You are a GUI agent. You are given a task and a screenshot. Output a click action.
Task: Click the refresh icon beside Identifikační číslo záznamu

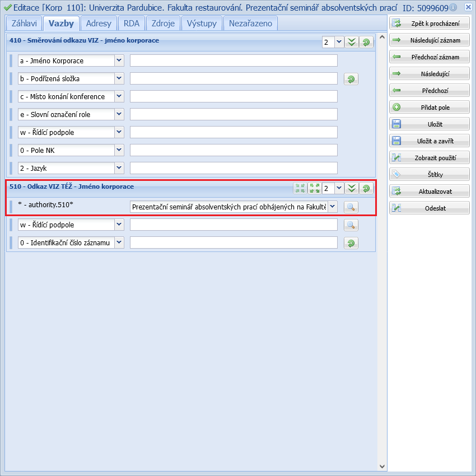tap(351, 243)
